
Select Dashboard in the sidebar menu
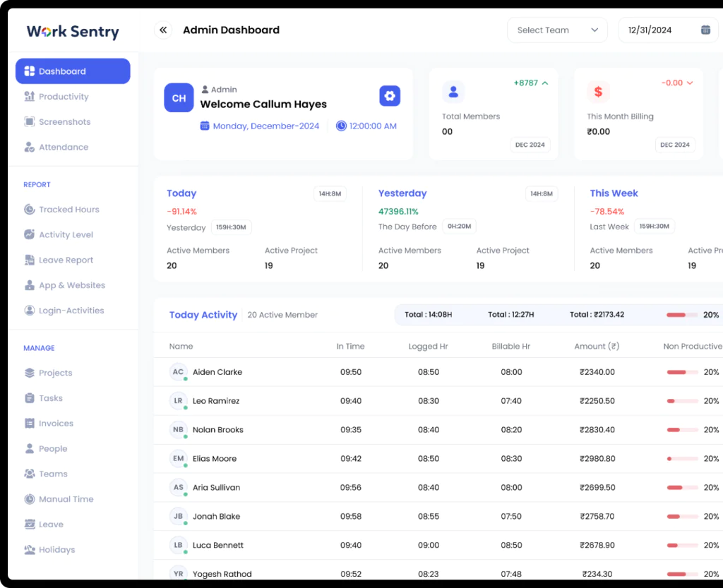click(73, 71)
